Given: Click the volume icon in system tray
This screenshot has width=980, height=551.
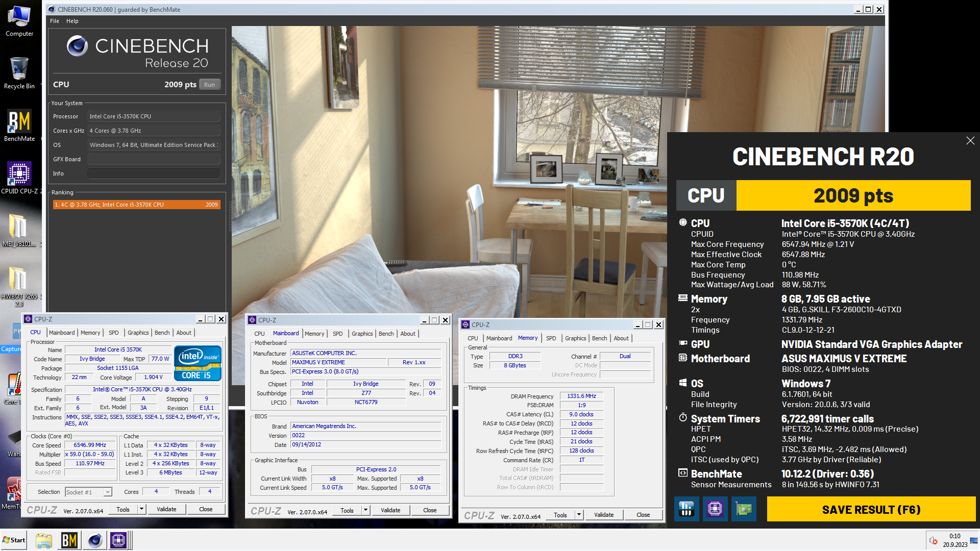Looking at the screenshot, I should point(934,540).
